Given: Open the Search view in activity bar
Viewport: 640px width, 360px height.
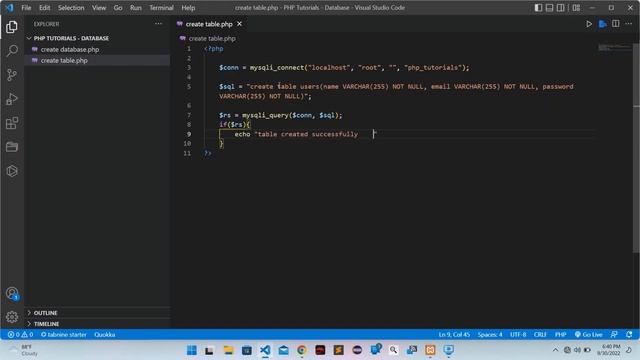Looking at the screenshot, I should tap(12, 51).
